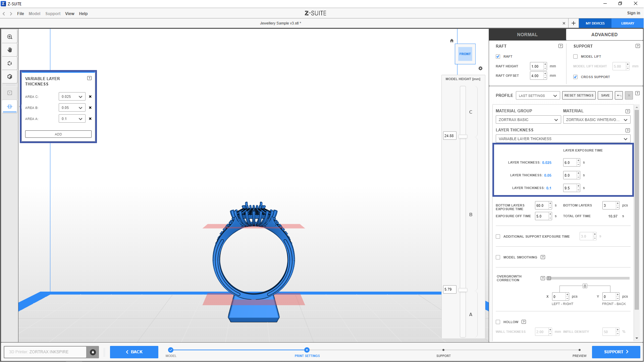Open the Raft help question icon

coord(560,46)
